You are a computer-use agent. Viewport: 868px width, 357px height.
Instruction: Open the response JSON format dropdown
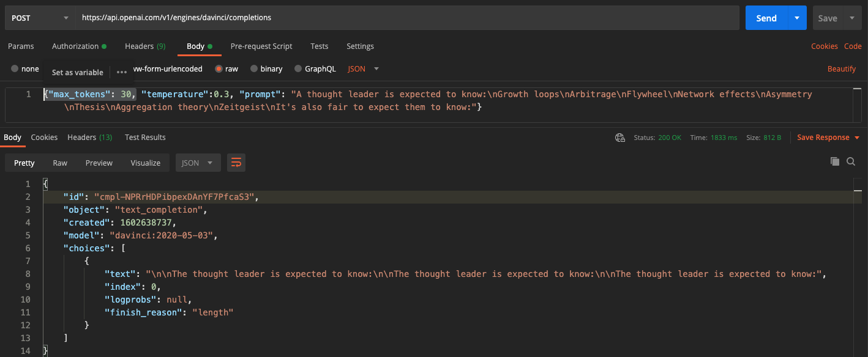198,163
